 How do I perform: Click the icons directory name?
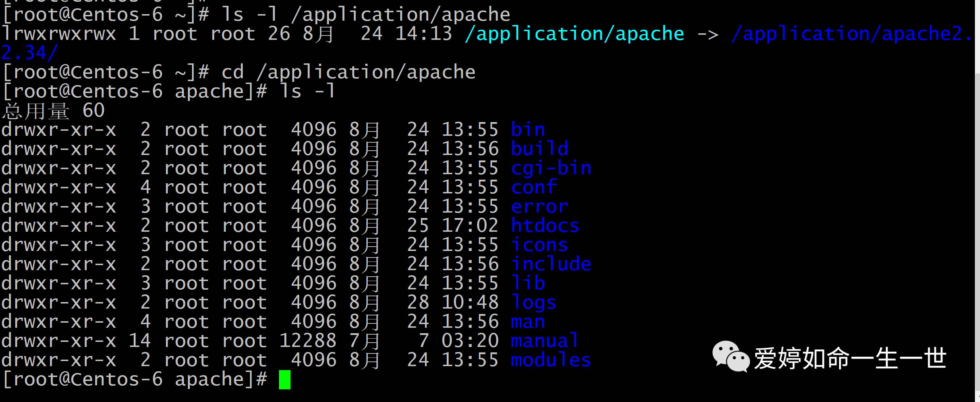click(539, 245)
